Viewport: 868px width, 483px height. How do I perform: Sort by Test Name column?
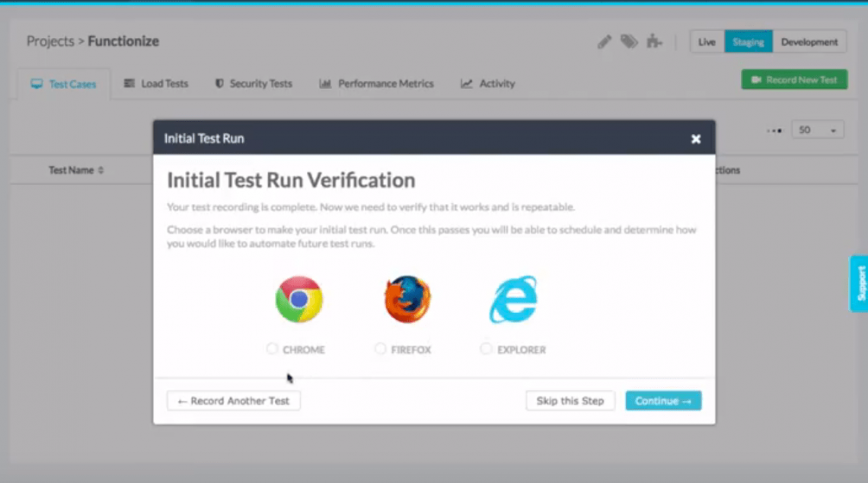point(76,170)
